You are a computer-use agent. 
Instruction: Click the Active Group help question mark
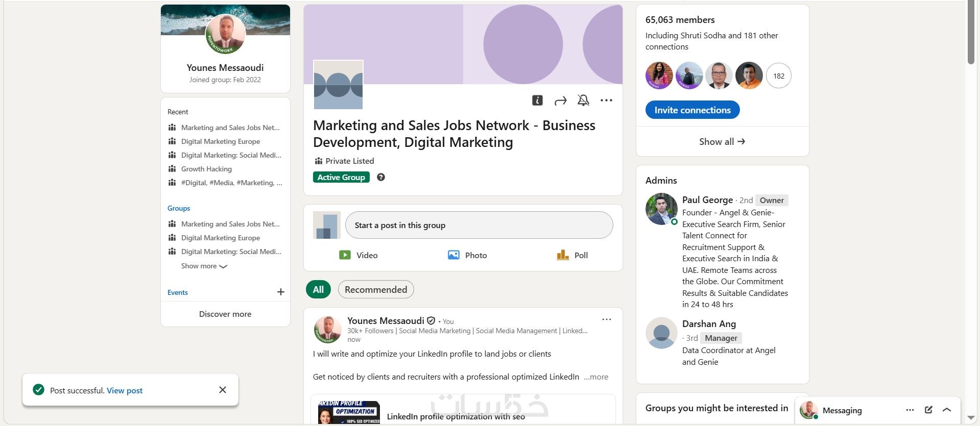coord(381,177)
